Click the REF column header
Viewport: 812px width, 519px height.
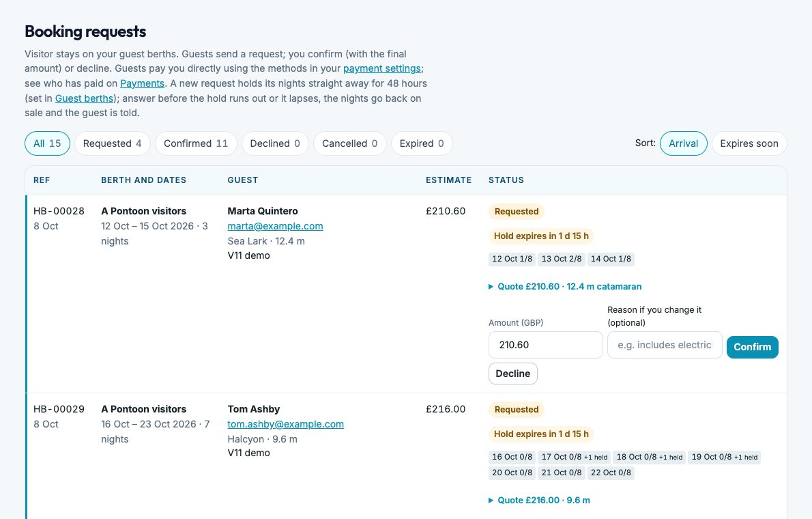[42, 180]
